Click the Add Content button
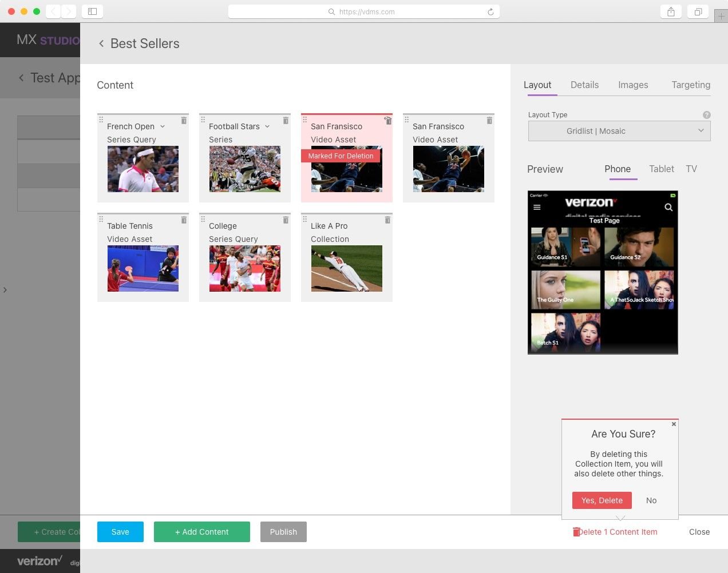 click(202, 532)
